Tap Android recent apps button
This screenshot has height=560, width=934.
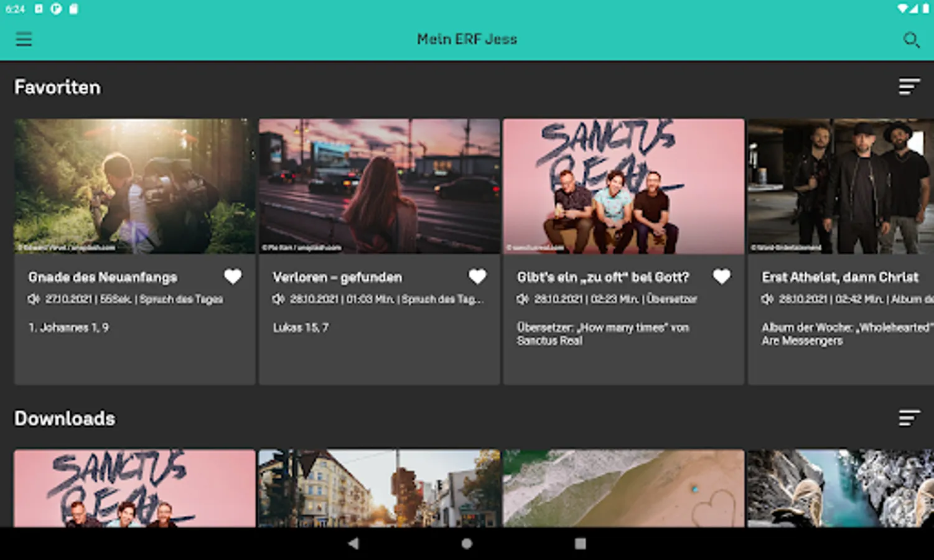(580, 543)
